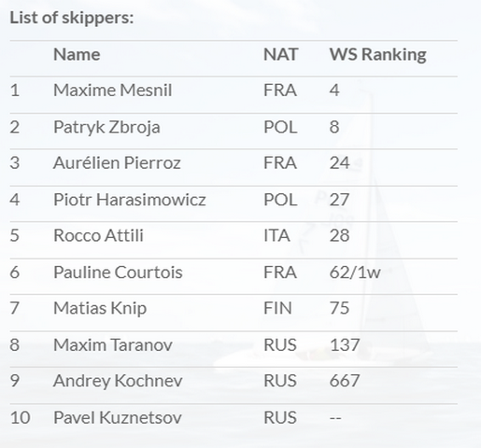This screenshot has width=481, height=448.
Task: Click the FIN nationality cell
Action: click(277, 308)
